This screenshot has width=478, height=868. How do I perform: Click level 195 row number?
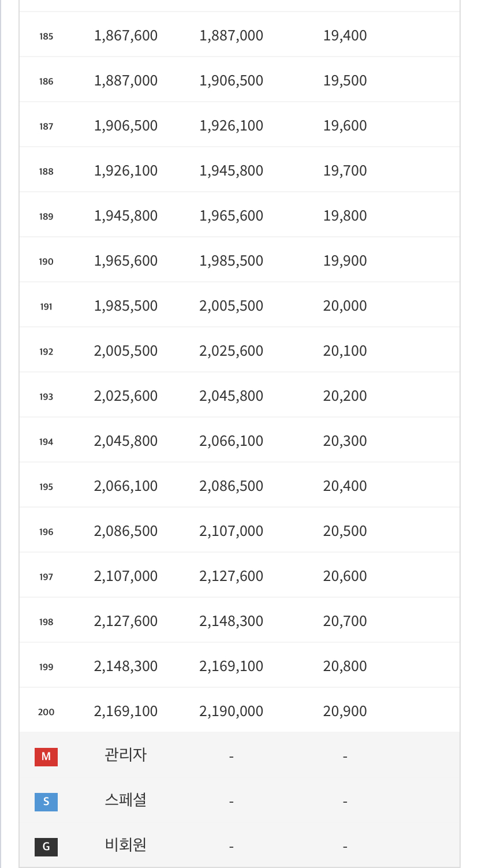click(46, 487)
